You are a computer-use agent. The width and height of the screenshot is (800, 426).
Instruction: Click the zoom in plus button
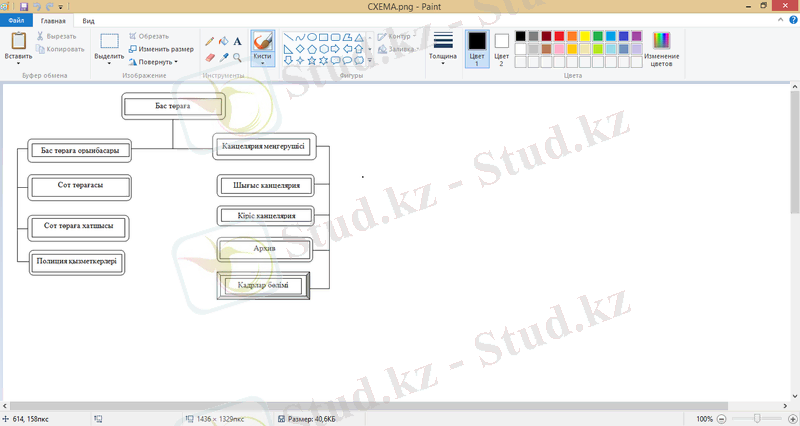click(x=792, y=419)
